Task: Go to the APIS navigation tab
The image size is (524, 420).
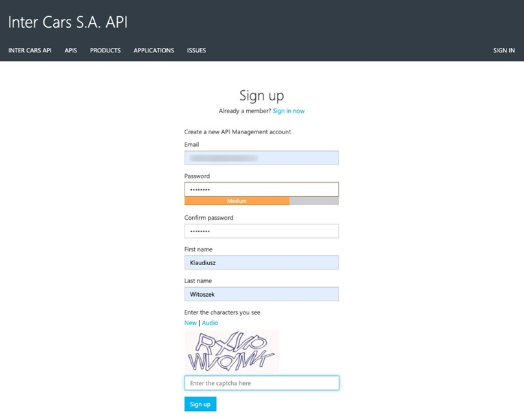Action: tap(71, 51)
